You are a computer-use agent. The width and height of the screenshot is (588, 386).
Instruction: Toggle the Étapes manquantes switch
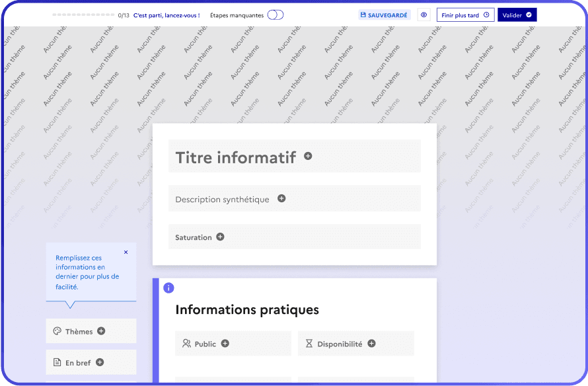tap(275, 15)
